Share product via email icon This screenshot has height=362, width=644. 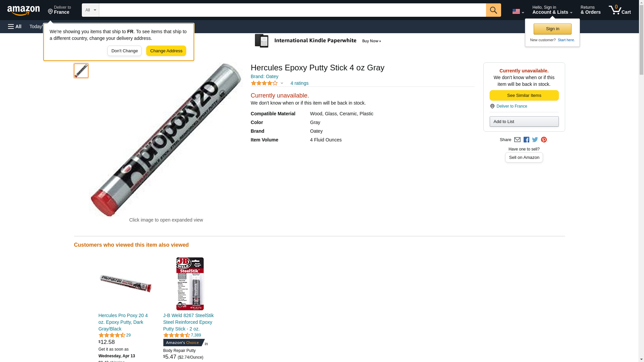tap(517, 140)
